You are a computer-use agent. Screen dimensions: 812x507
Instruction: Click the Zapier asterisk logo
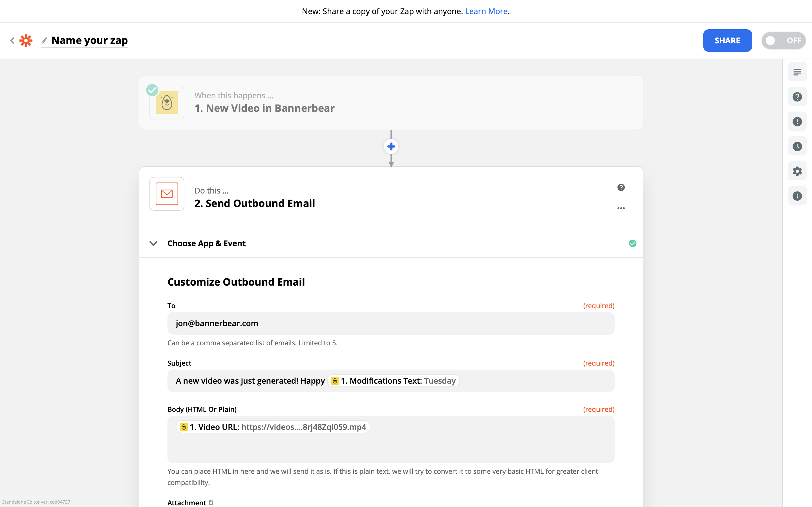26,41
